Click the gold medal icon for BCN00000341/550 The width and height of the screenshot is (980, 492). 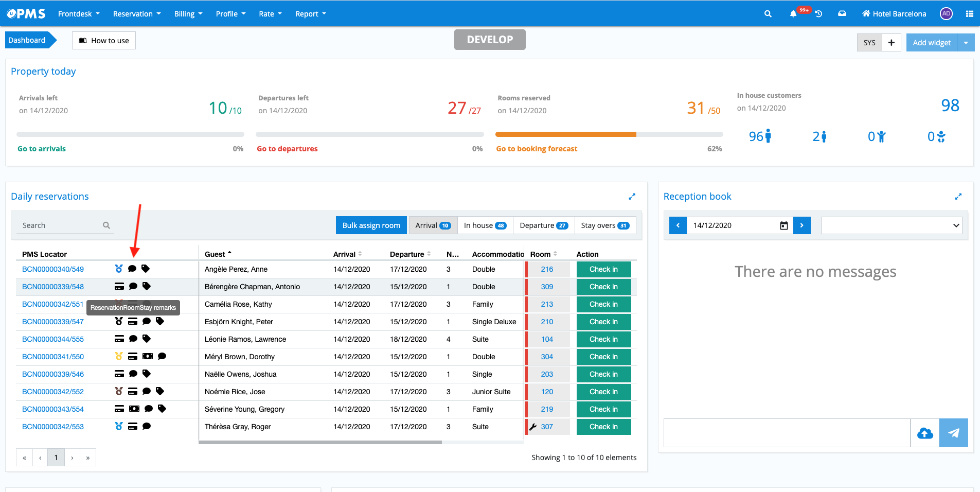click(119, 356)
